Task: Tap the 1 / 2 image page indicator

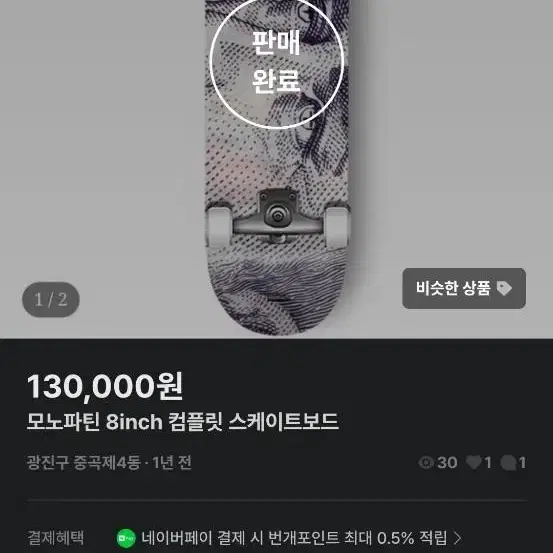Action: click(x=51, y=299)
